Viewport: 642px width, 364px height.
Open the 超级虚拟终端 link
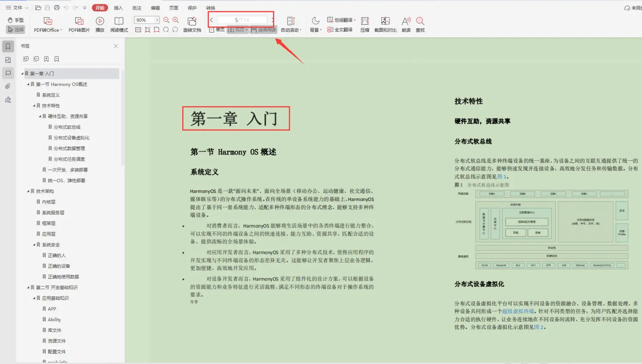(x=518, y=311)
